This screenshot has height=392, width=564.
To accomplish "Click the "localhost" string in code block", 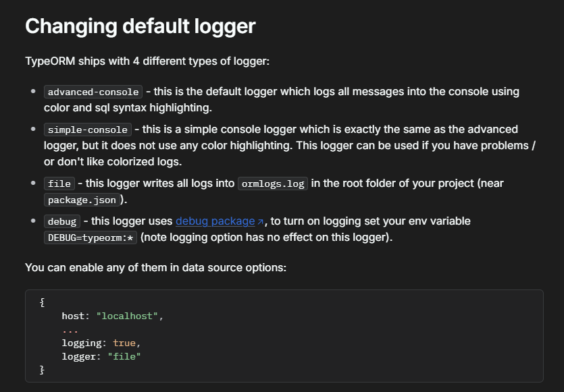I will 127,316.
